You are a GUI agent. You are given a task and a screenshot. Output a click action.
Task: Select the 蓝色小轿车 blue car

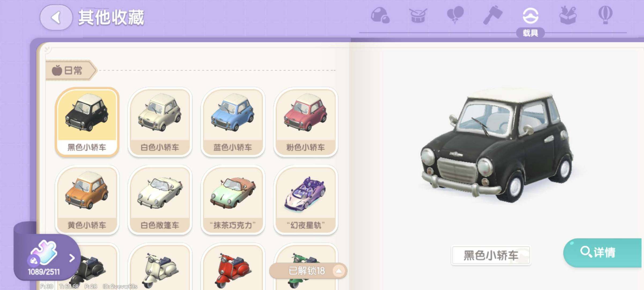(233, 122)
